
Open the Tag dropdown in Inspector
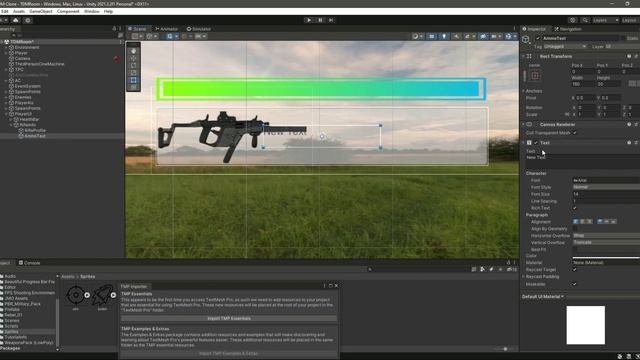click(x=565, y=47)
